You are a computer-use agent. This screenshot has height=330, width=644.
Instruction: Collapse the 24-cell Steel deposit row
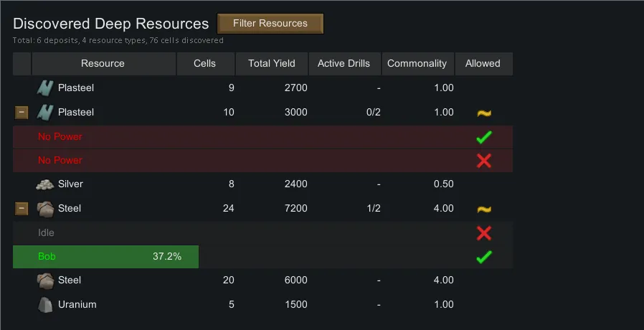tap(22, 209)
